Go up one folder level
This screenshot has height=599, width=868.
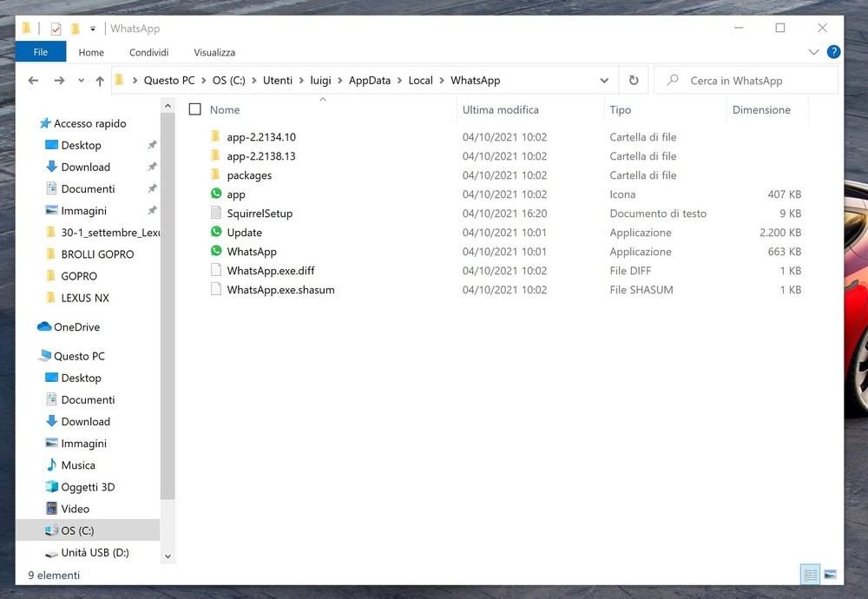100,81
